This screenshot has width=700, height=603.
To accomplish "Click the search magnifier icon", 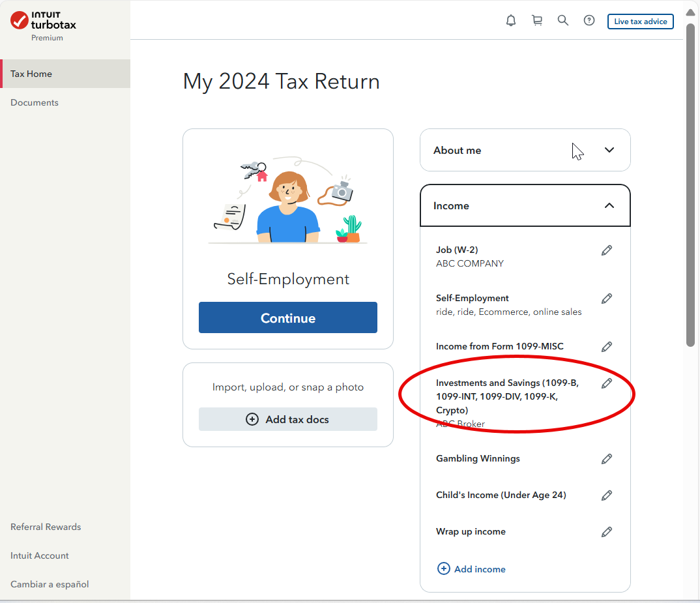I will point(563,21).
